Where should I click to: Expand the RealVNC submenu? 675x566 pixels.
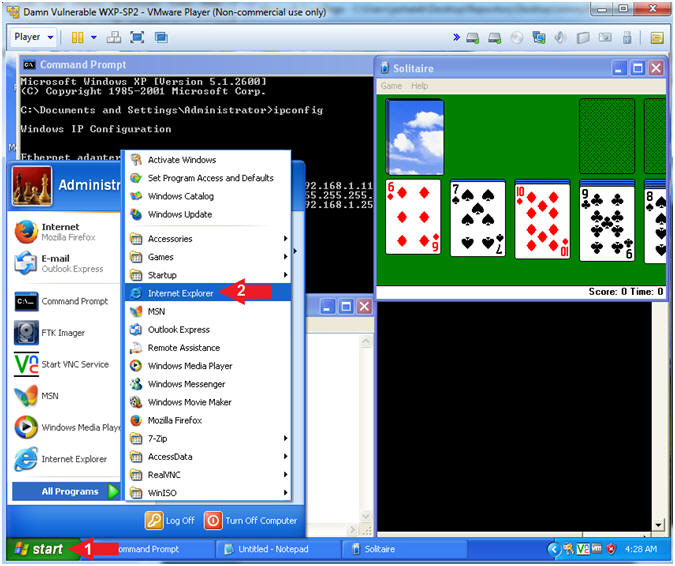pyautogui.click(x=208, y=474)
